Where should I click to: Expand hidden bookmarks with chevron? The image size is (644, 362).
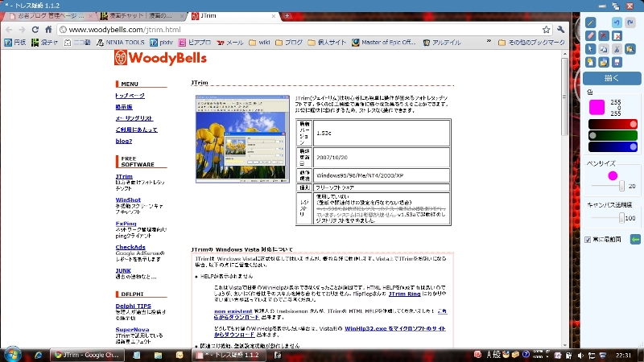(489, 42)
